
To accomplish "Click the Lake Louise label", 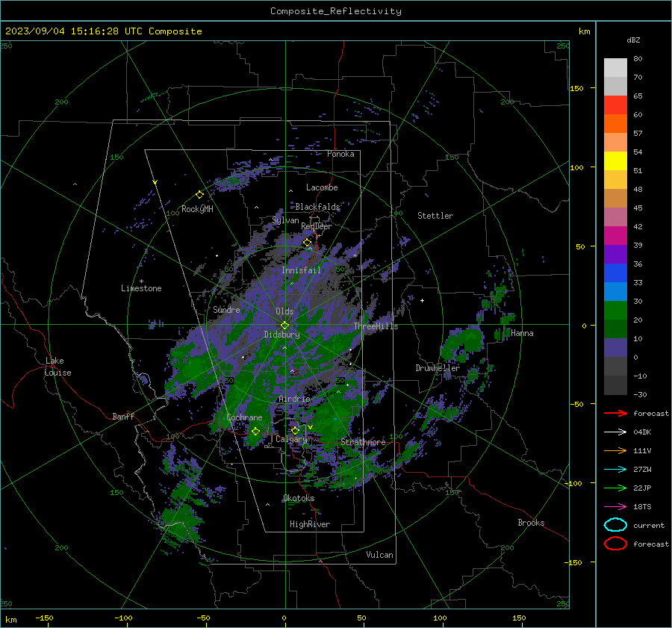I will (x=57, y=367).
